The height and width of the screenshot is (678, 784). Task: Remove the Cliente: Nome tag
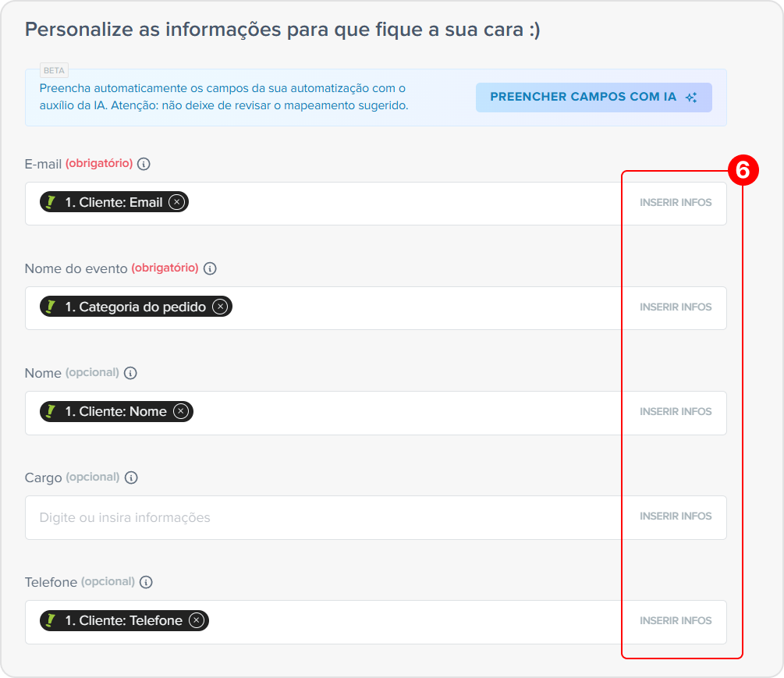pos(181,411)
